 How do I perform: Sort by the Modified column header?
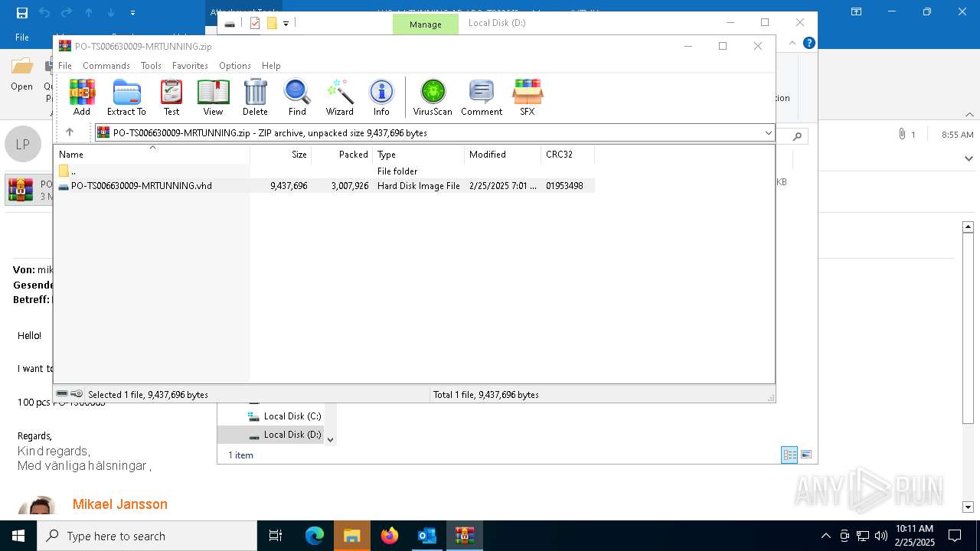point(503,154)
